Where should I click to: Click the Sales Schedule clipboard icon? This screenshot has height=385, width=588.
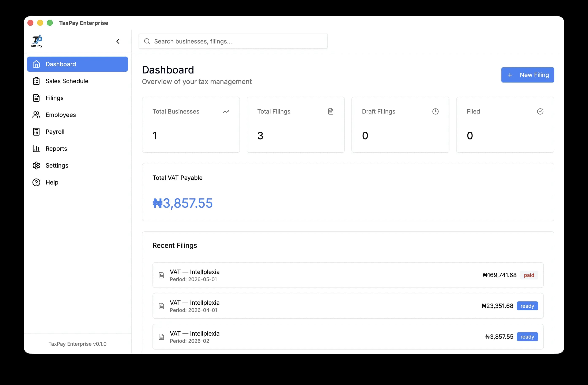(x=36, y=81)
